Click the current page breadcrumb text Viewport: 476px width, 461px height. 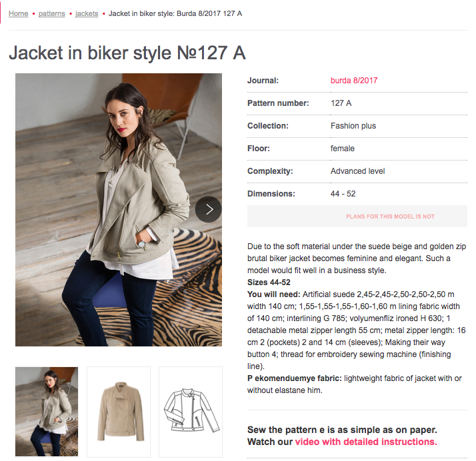[175, 13]
